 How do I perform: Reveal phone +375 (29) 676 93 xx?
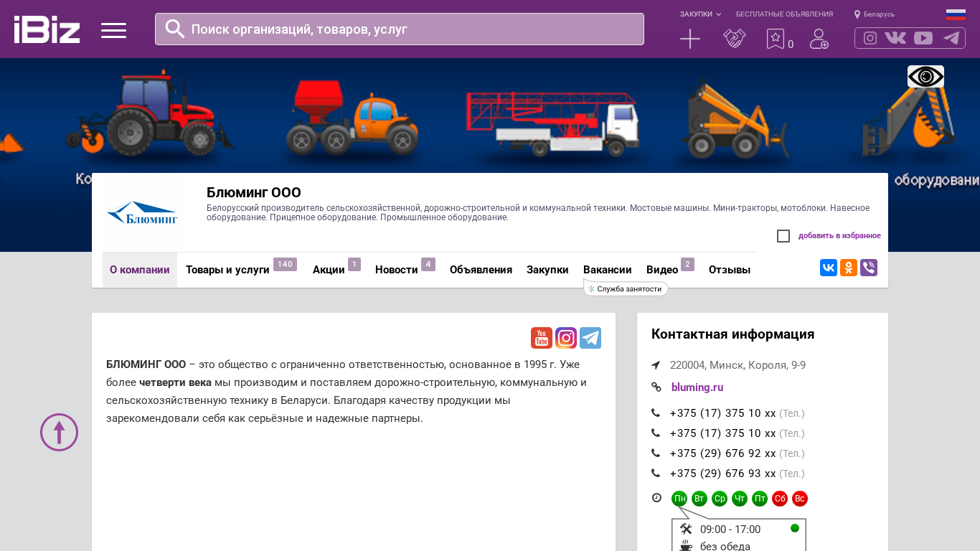(x=722, y=474)
